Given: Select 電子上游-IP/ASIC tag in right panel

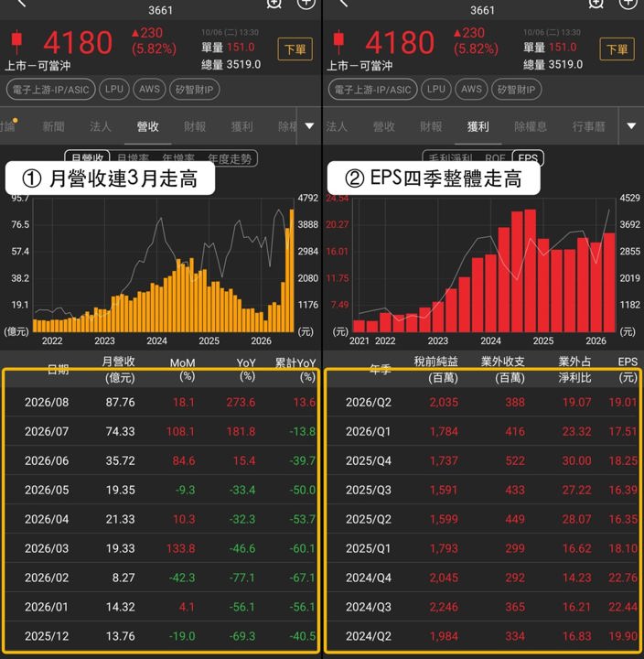Looking at the screenshot, I should (x=372, y=90).
